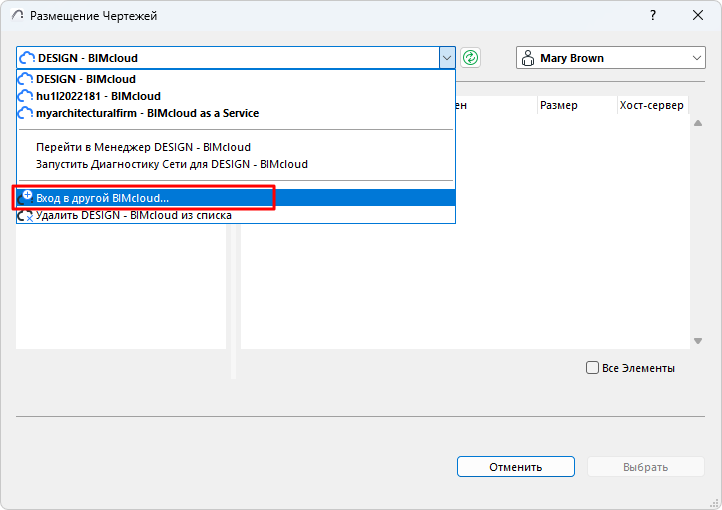Click the Выбрать button
722x510 pixels.
click(645, 467)
